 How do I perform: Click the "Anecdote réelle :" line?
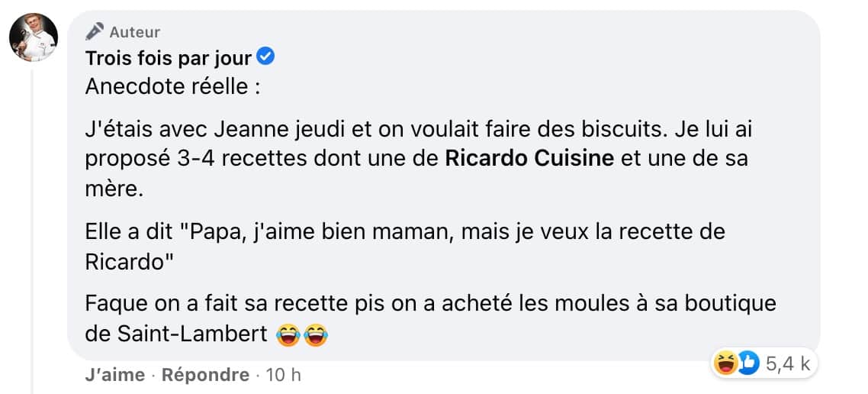click(x=172, y=86)
